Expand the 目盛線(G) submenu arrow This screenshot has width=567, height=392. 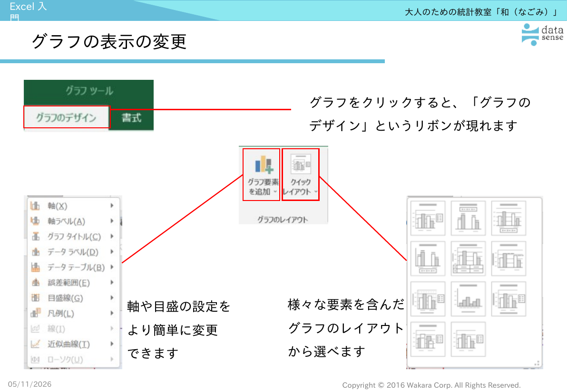click(x=112, y=297)
